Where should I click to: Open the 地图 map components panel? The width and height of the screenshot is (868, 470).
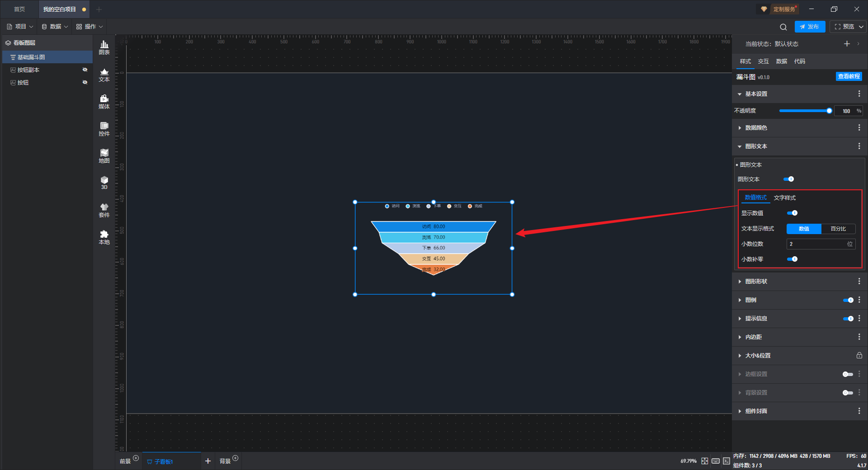coord(104,156)
